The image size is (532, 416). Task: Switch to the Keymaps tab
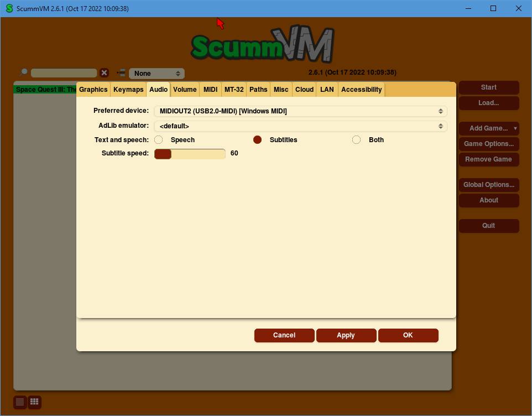point(128,90)
